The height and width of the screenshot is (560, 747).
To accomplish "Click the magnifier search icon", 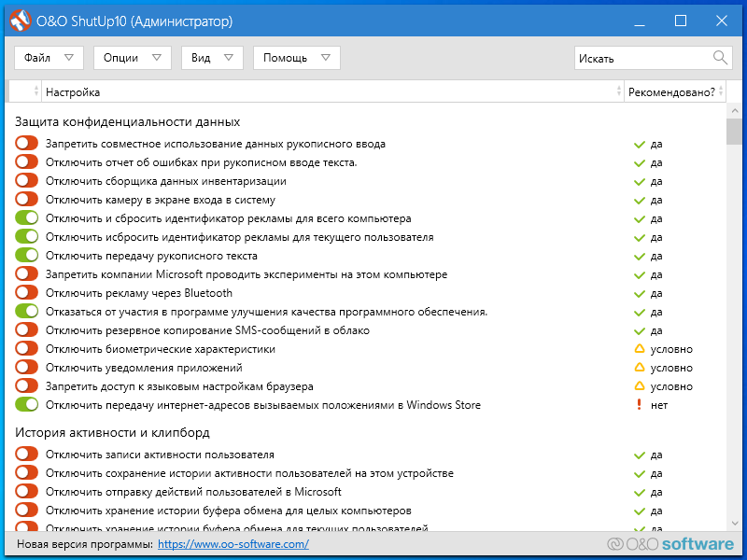I will click(x=720, y=58).
